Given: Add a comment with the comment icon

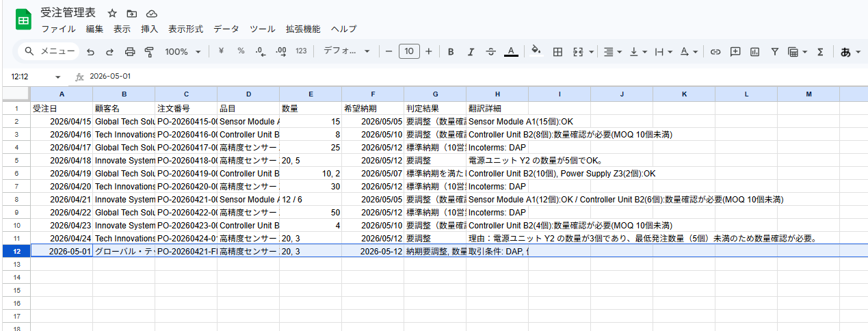Looking at the screenshot, I should click(735, 51).
